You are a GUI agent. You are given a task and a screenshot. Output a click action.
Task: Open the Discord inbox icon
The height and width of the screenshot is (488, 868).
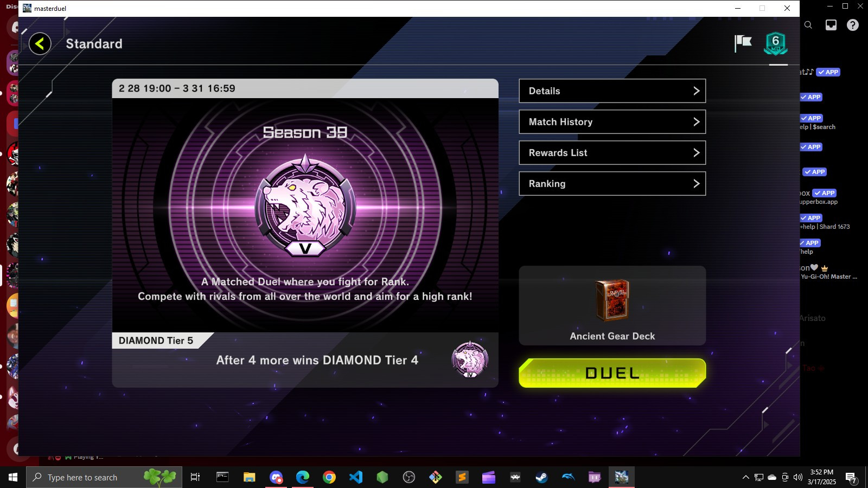pyautogui.click(x=831, y=25)
